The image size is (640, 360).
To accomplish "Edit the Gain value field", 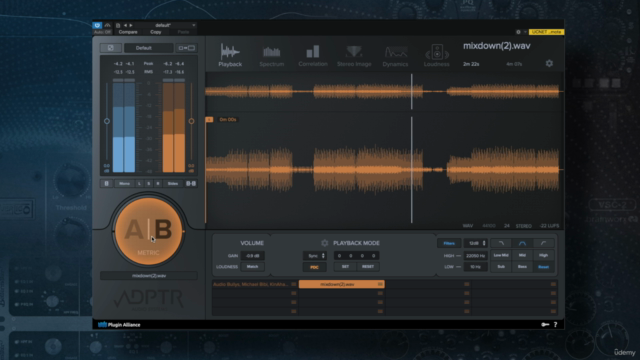I will coord(252,256).
